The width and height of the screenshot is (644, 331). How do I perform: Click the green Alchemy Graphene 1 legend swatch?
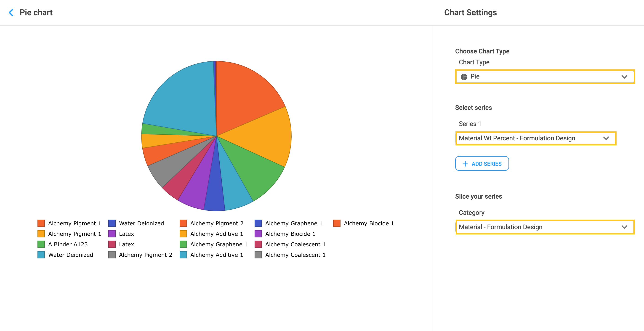click(x=183, y=244)
